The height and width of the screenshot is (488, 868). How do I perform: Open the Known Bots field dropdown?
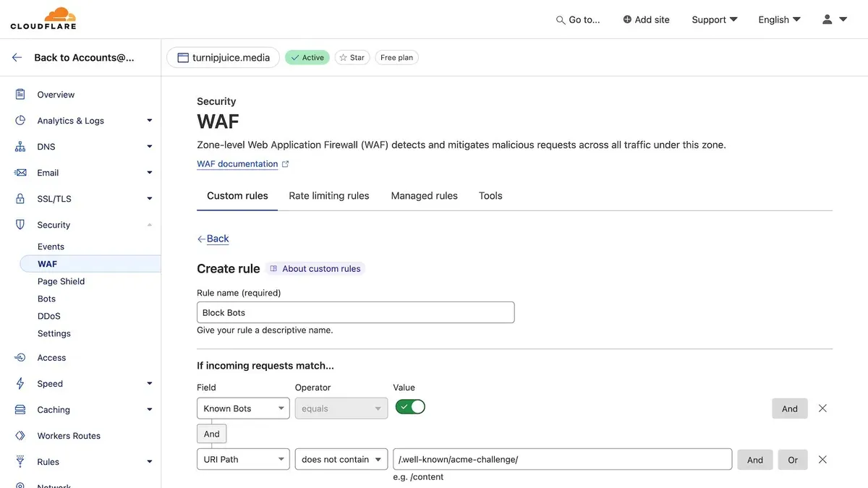click(243, 408)
